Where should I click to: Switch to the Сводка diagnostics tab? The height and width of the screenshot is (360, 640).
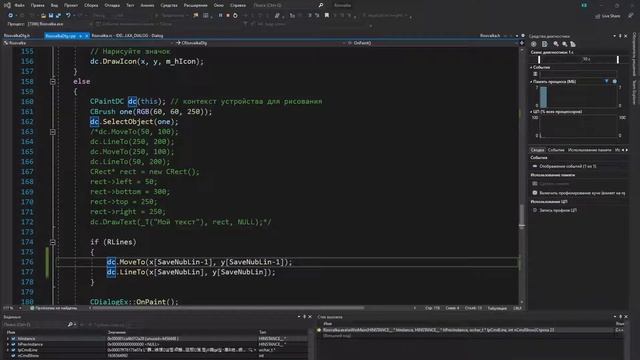coord(537,150)
